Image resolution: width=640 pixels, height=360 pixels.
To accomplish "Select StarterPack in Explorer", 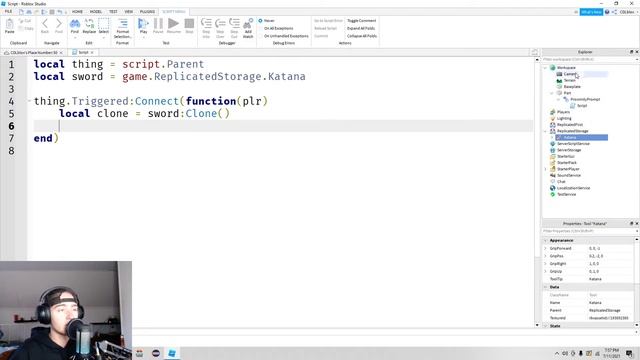I will pyautogui.click(x=567, y=162).
